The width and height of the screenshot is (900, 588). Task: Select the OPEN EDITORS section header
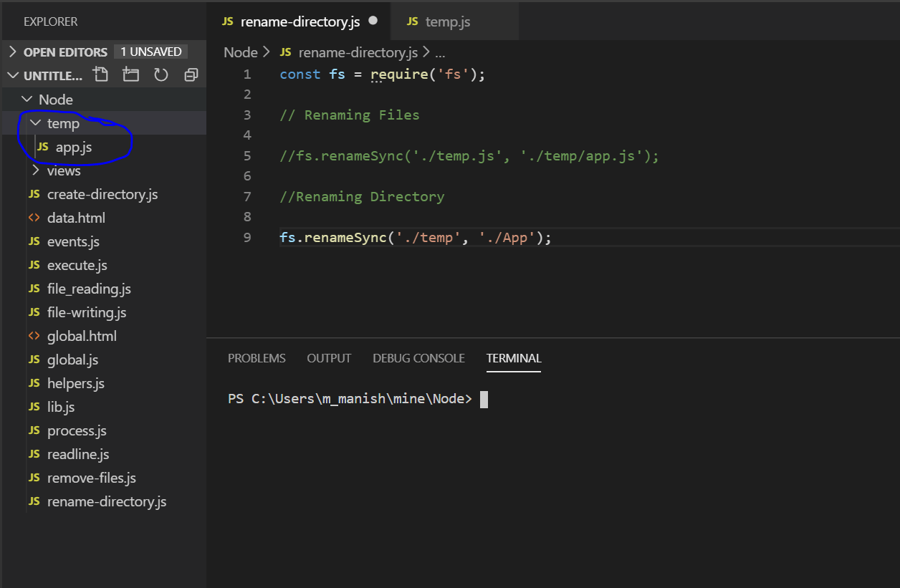67,51
